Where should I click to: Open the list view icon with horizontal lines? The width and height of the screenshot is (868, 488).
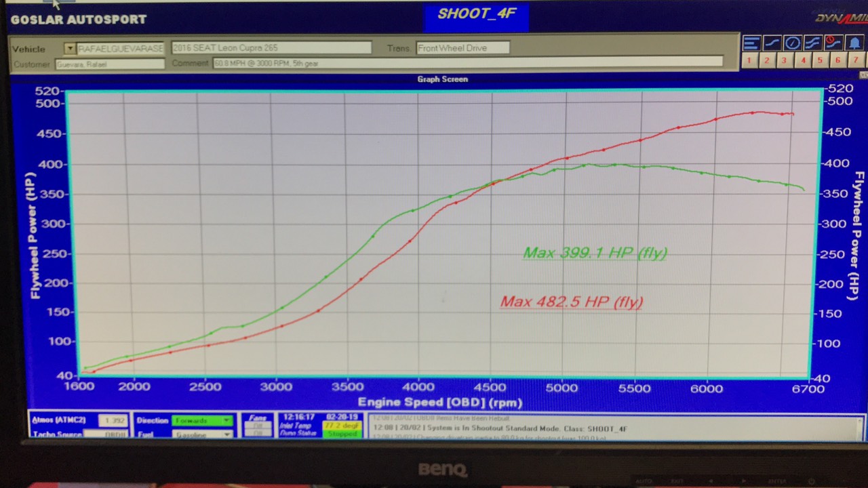[751, 43]
